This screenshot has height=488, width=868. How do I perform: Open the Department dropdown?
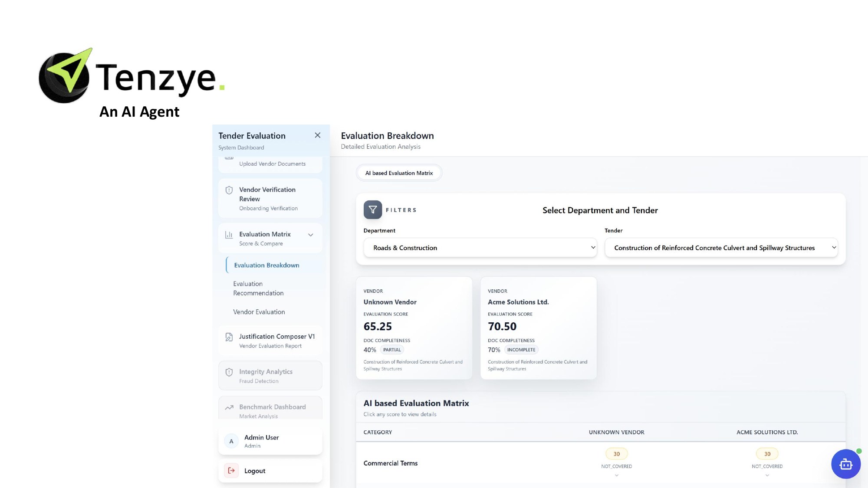[480, 248]
